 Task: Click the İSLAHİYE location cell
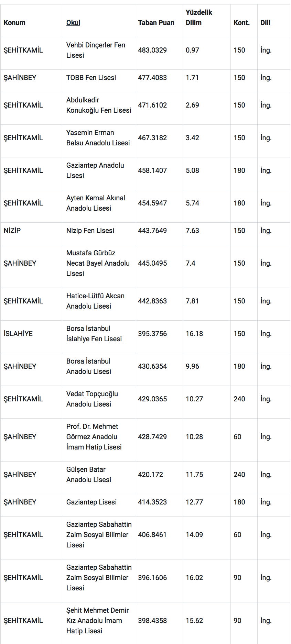pyautogui.click(x=18, y=334)
